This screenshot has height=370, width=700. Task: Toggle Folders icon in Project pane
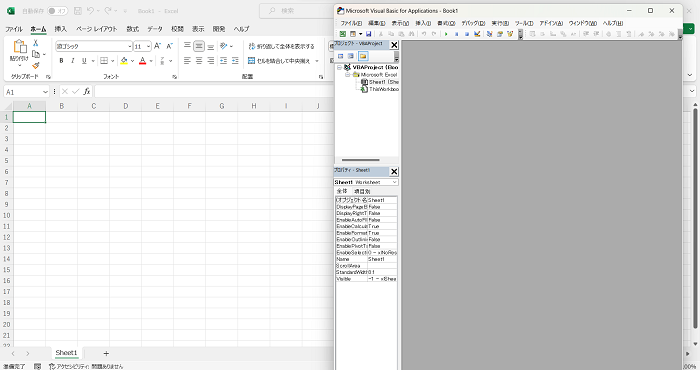(363, 56)
